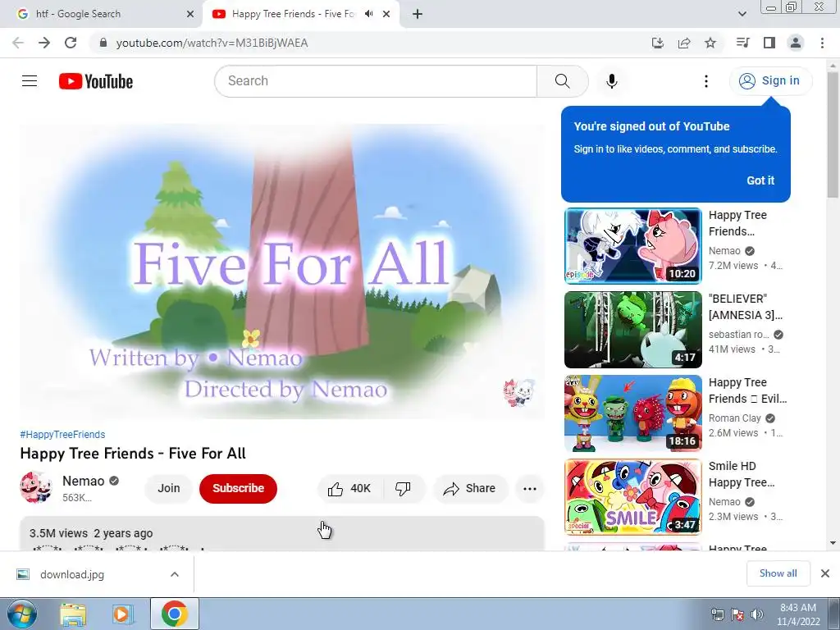This screenshot has height=630, width=840.
Task: Go back in the browser
Action: pyautogui.click(x=18, y=43)
